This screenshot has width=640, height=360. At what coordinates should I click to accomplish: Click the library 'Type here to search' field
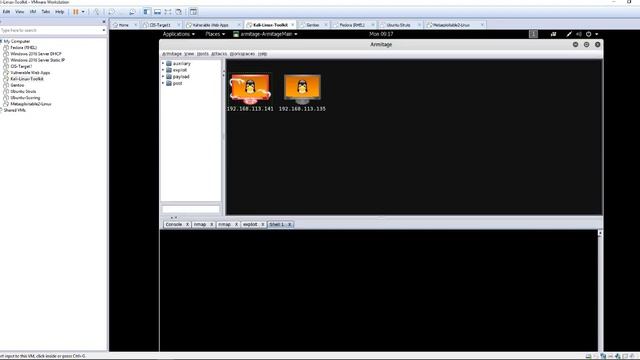pyautogui.click(x=51, y=30)
